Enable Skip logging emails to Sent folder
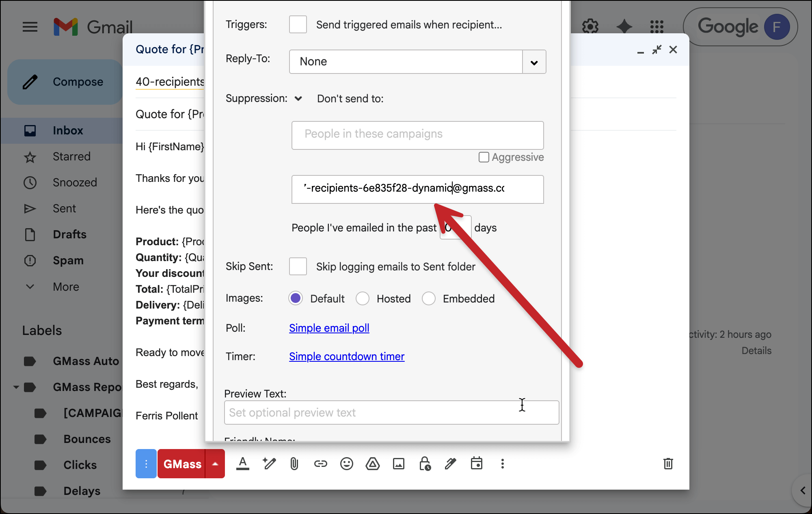 point(298,266)
